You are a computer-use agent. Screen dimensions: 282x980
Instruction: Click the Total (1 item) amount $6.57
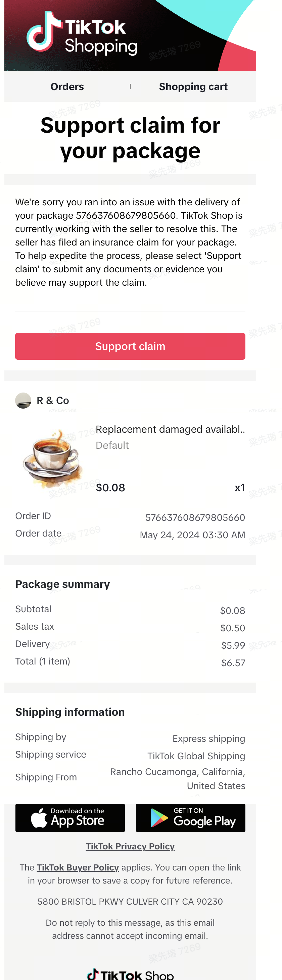coord(233,663)
